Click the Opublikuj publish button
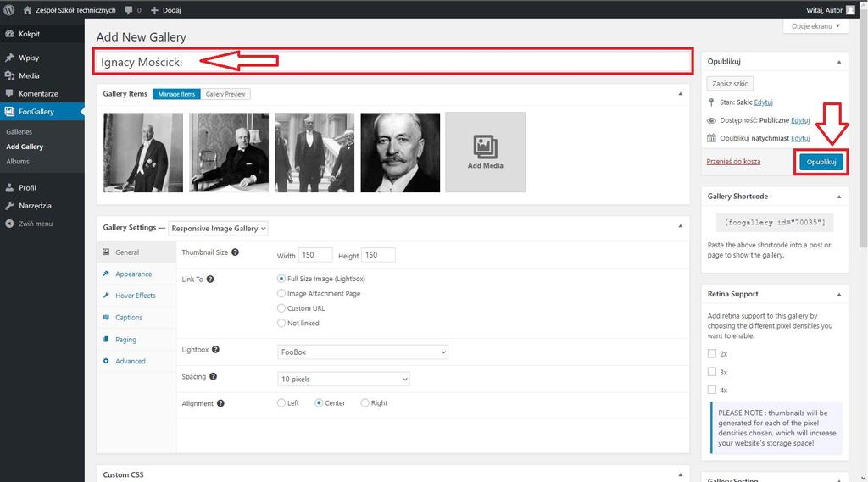 pos(821,162)
